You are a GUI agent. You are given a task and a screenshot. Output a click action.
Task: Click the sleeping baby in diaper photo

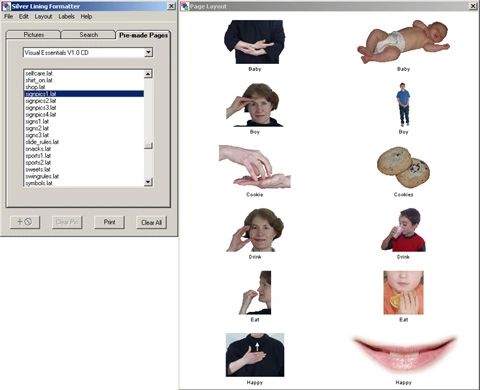point(403,42)
